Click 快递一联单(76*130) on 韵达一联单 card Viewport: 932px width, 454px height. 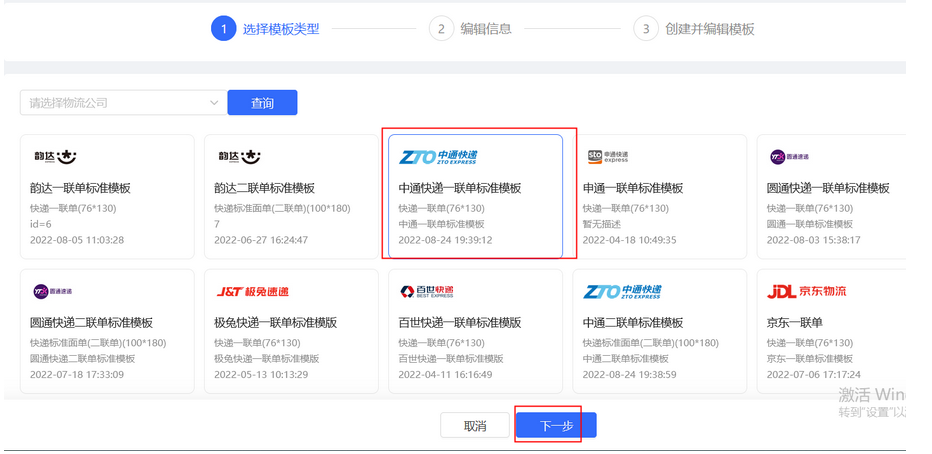73,209
